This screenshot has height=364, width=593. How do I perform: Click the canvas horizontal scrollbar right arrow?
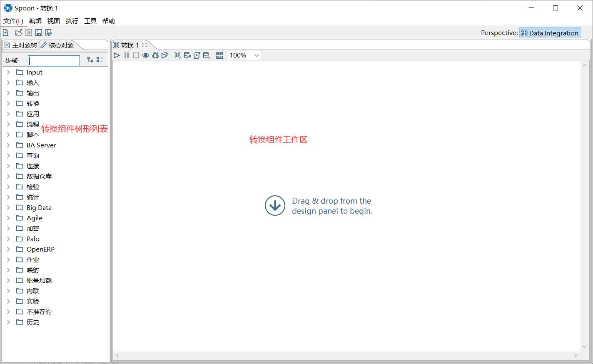coord(576,355)
